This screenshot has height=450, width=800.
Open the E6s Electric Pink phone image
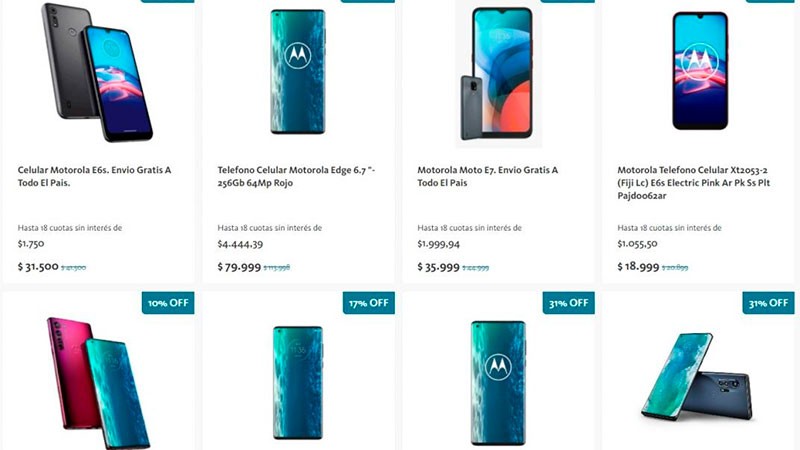pyautogui.click(x=700, y=71)
